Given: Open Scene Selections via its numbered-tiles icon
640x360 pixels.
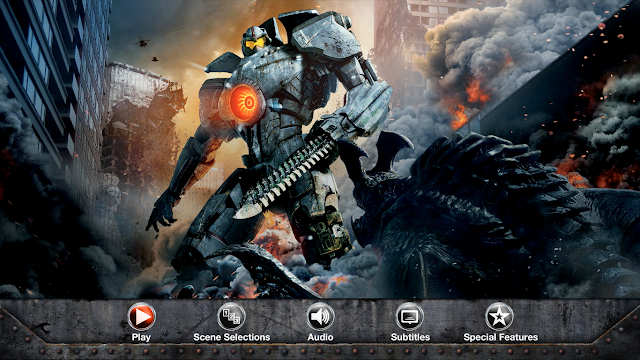Looking at the screenshot, I should click(x=231, y=316).
